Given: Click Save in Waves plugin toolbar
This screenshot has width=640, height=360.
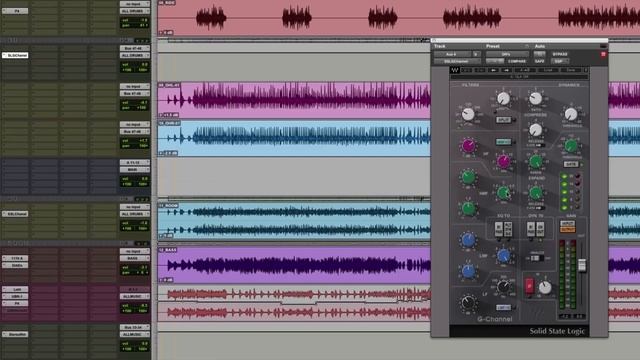Looking at the screenshot, I should 571,70.
